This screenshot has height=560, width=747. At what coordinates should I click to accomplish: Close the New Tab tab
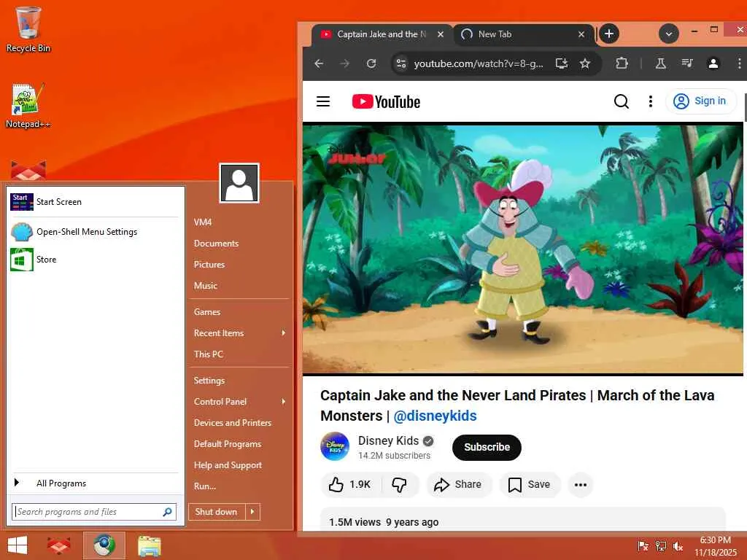(x=581, y=34)
